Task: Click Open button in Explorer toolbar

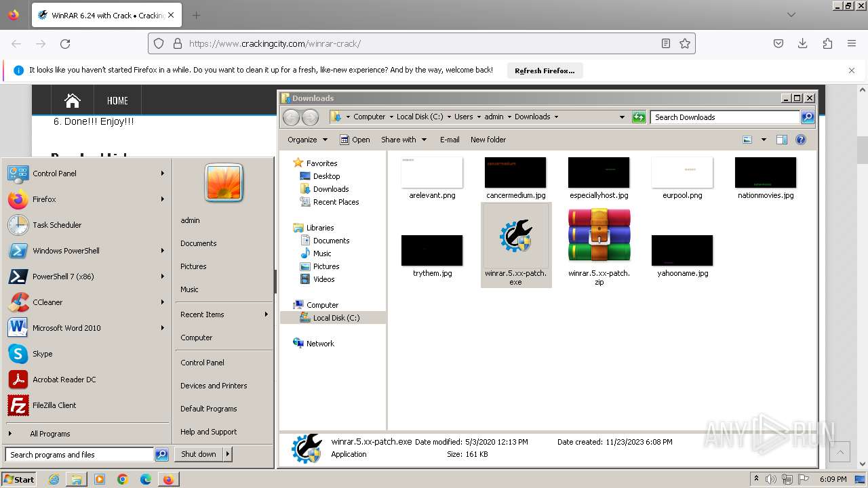Action: point(355,140)
